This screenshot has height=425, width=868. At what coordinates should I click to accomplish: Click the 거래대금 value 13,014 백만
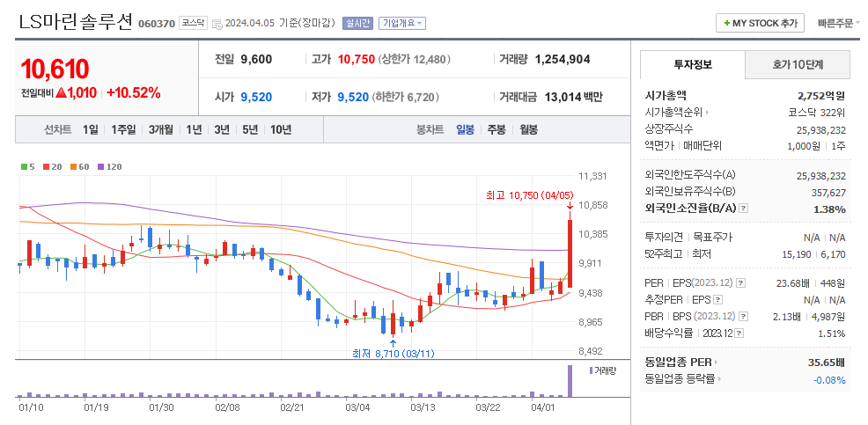[573, 98]
